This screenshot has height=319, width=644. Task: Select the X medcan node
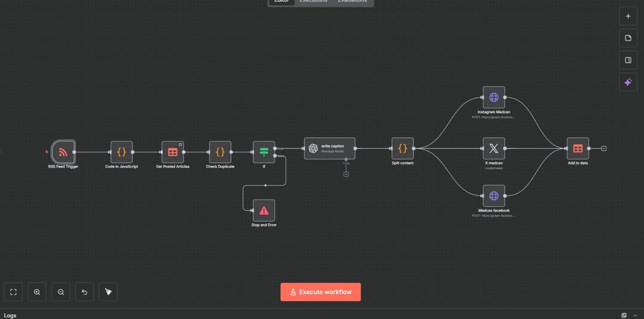[494, 148]
